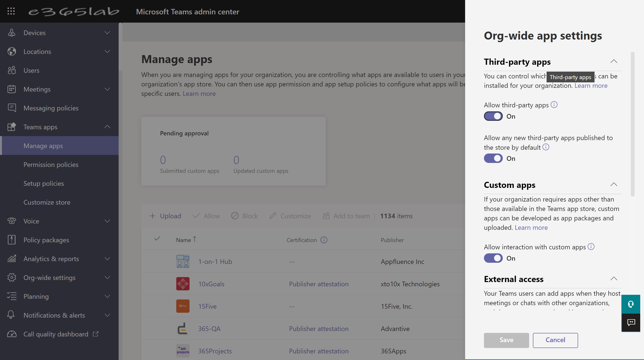
Task: Click the Meetings calendar icon
Action: (12, 89)
